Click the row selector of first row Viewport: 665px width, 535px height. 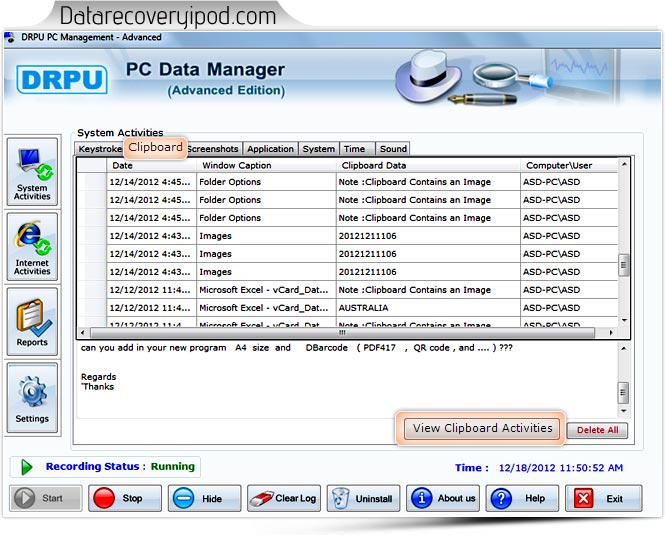coord(92,182)
